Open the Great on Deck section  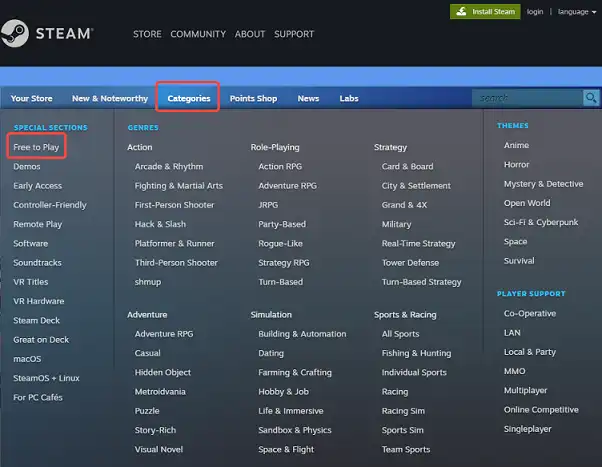pyautogui.click(x=41, y=340)
